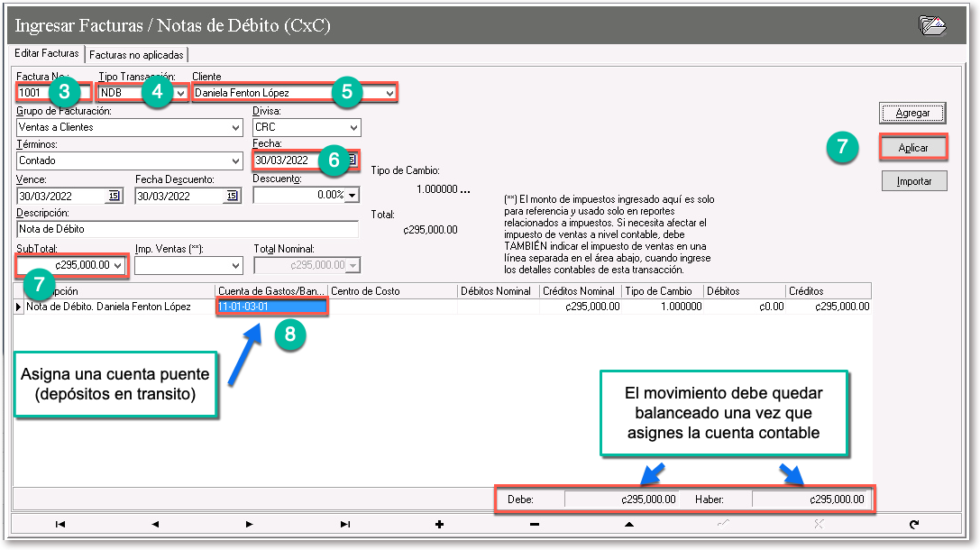Image resolution: width=980 pixels, height=550 pixels.
Task: Click the Descripción field with Nota de Débito
Action: (x=188, y=229)
